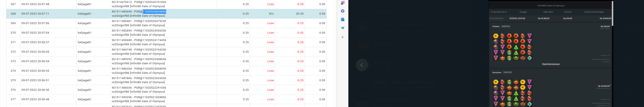Go back with the round left-arrow button
The width and height of the screenshot is (644, 107).
point(362,65)
